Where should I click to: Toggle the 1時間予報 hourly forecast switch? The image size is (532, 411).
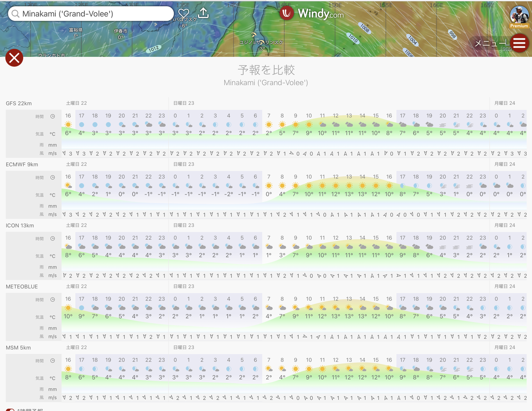point(10,409)
